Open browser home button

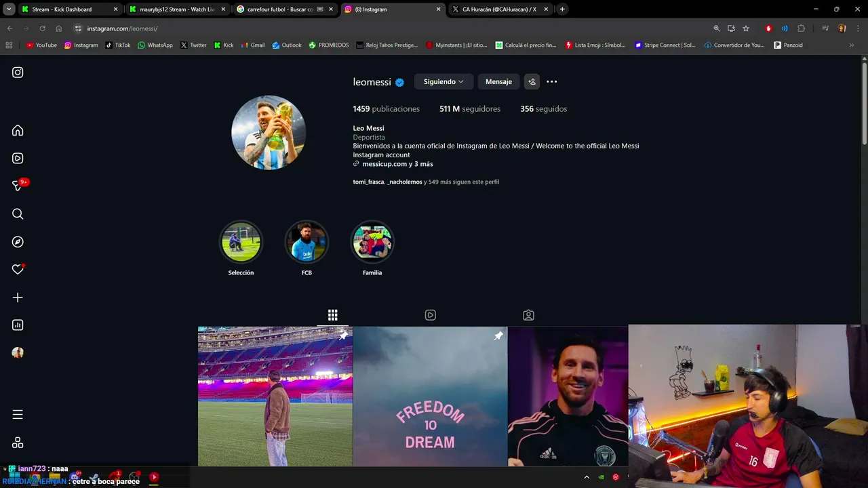(59, 28)
